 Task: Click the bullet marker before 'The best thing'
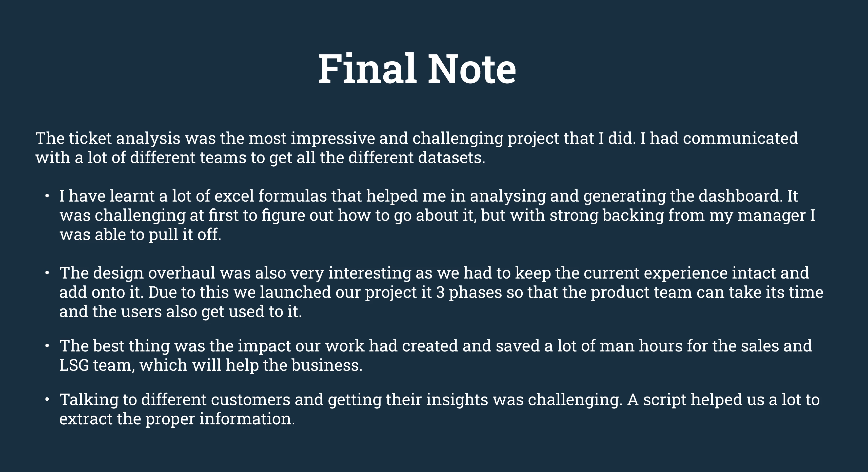(x=47, y=346)
